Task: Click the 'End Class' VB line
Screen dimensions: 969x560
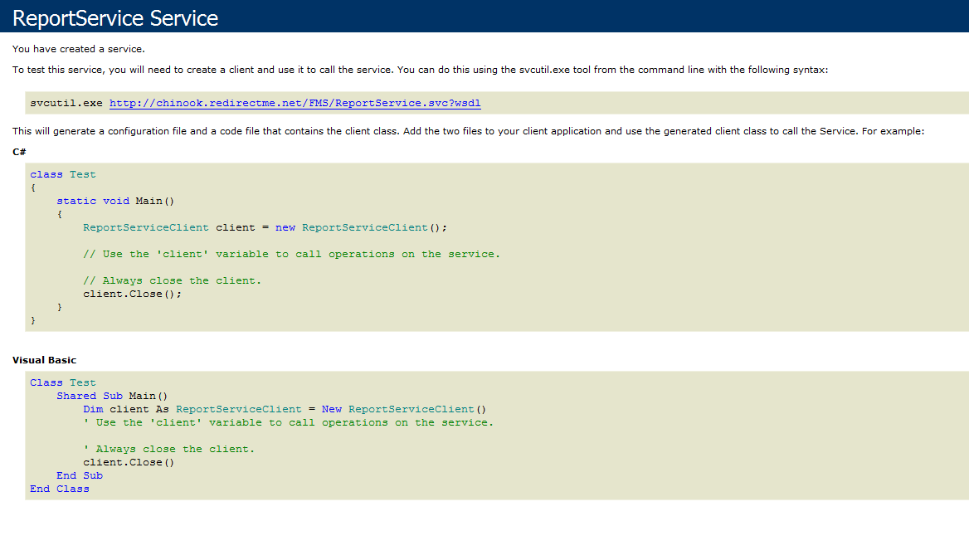Action: click(x=60, y=489)
